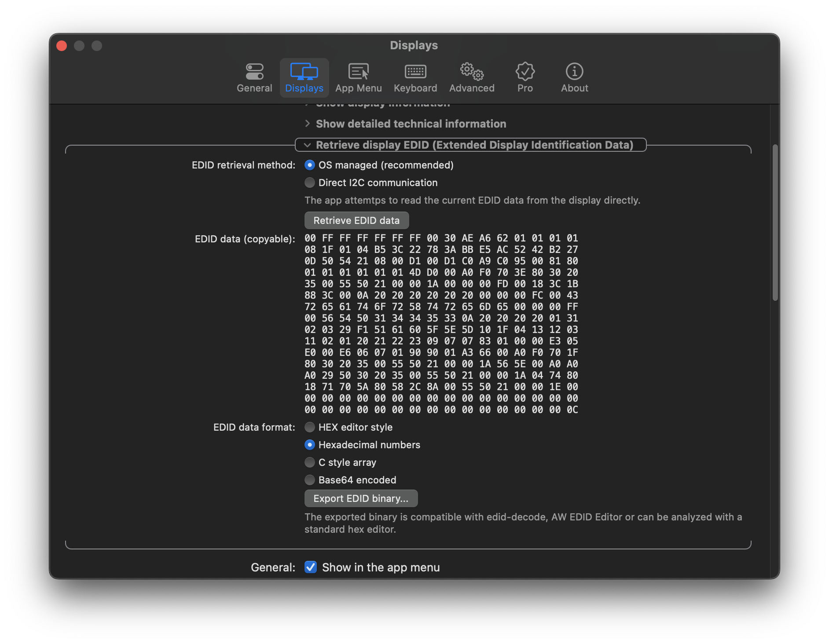Image resolution: width=829 pixels, height=644 pixels.
Task: Switch to the Advanced tab
Action: 472,77
